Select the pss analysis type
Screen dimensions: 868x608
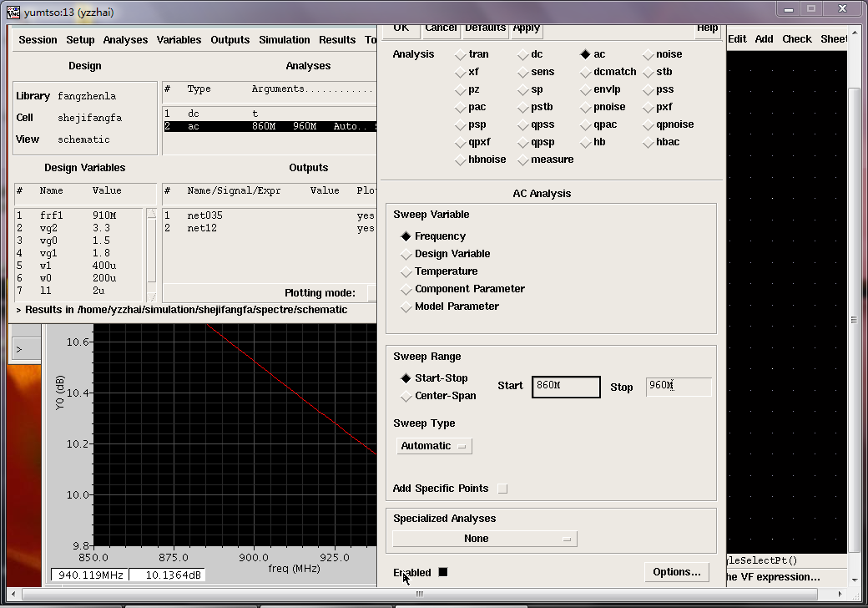(x=648, y=89)
